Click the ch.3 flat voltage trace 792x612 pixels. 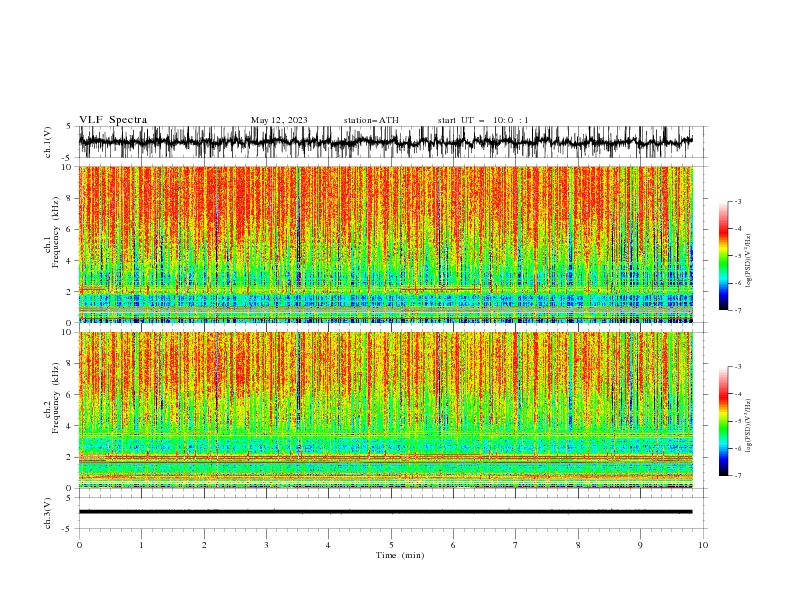[385, 512]
